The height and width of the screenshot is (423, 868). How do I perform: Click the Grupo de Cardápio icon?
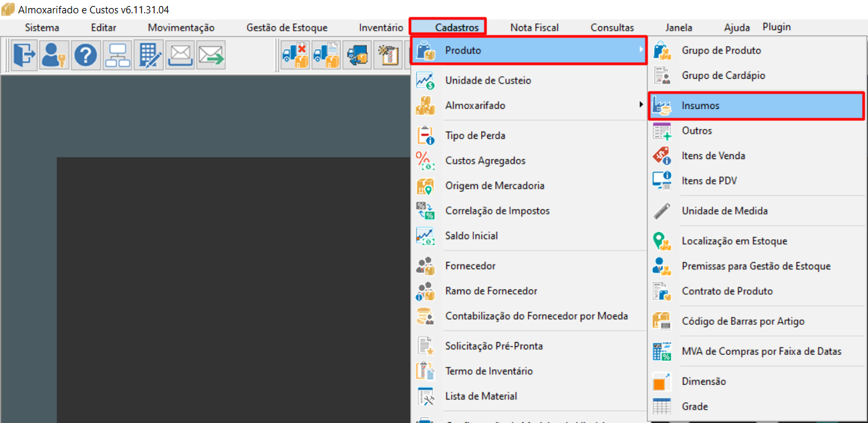(662, 76)
